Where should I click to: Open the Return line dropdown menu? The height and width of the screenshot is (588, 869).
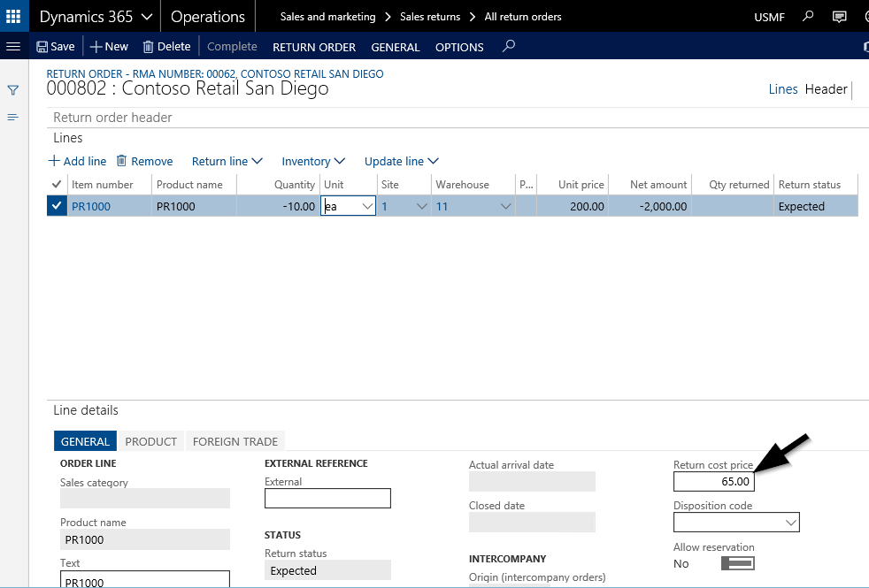click(x=227, y=161)
